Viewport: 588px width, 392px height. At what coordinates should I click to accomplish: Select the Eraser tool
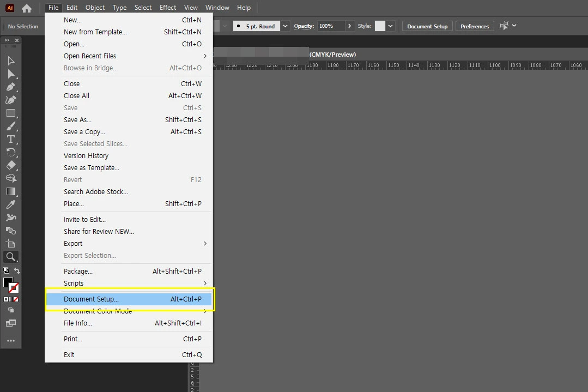11,165
